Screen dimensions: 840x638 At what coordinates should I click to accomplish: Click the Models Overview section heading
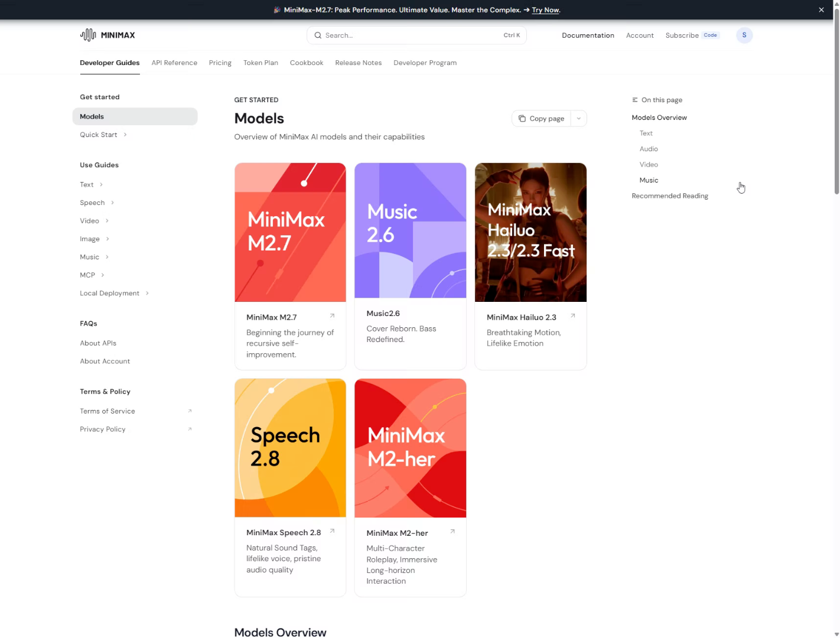click(280, 632)
